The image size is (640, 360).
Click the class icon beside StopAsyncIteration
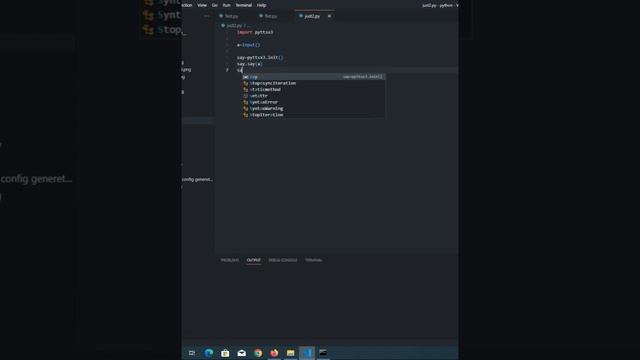246,83
